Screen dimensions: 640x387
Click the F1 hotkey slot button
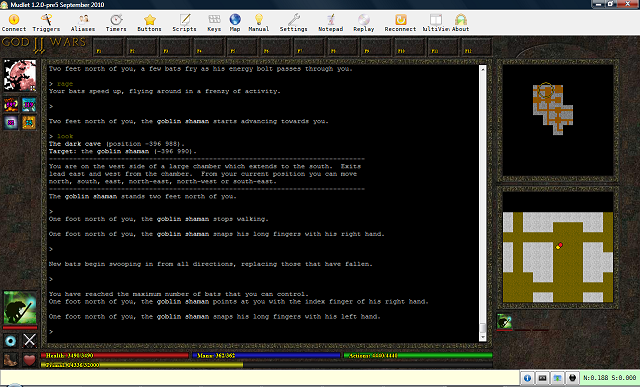coord(108,47)
